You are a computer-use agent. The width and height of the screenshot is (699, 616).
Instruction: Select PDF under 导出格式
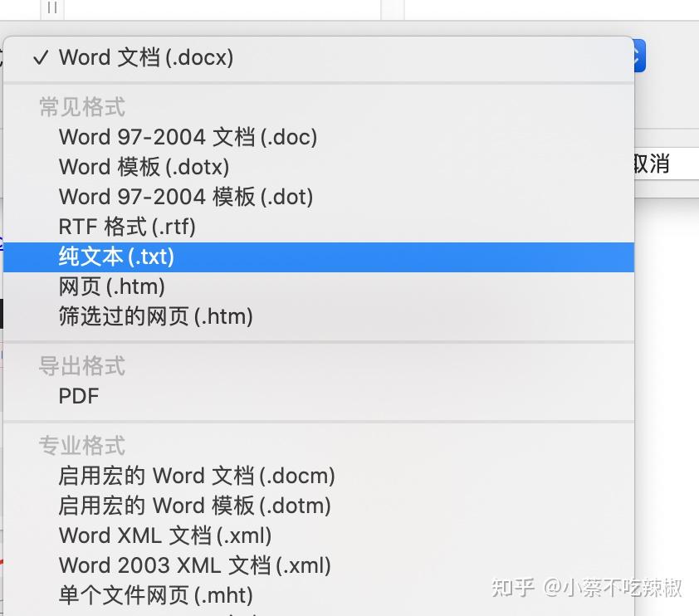click(79, 396)
